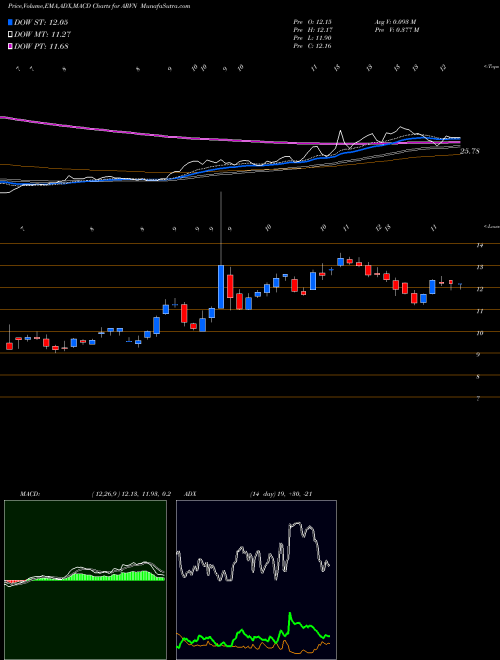
Task: Click the last small candle on the chart
Action: click(x=460, y=286)
